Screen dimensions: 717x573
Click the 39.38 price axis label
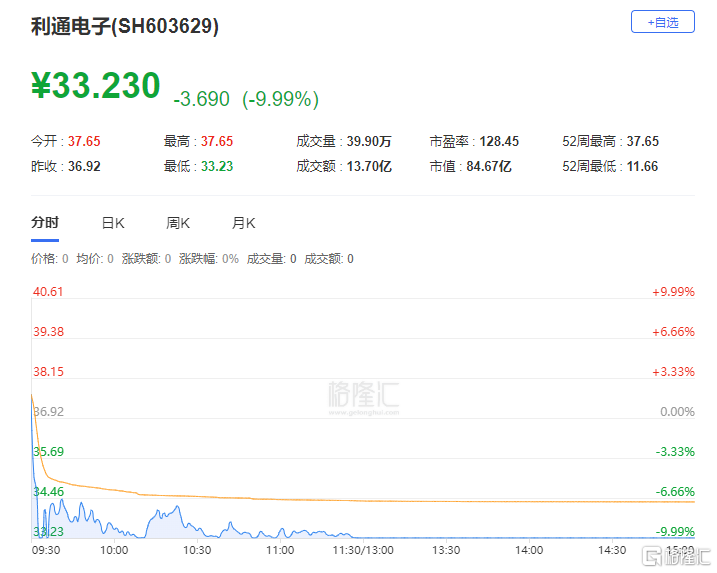tap(48, 332)
